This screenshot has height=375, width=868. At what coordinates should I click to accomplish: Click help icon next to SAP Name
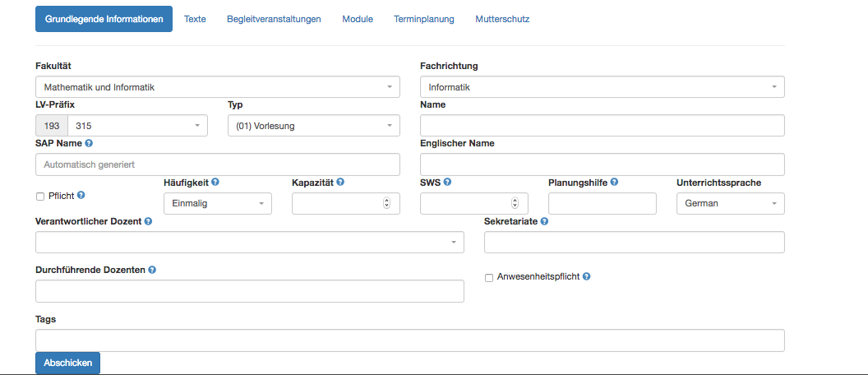click(89, 143)
